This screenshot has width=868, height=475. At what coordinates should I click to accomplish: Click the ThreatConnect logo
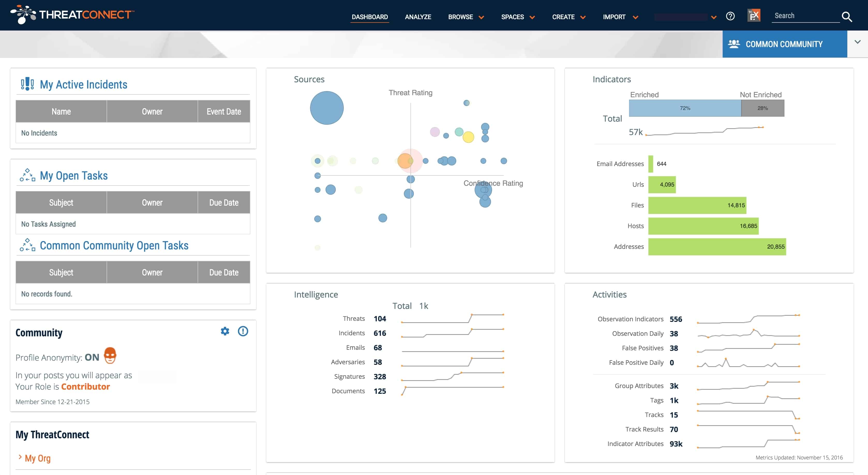tap(72, 14)
